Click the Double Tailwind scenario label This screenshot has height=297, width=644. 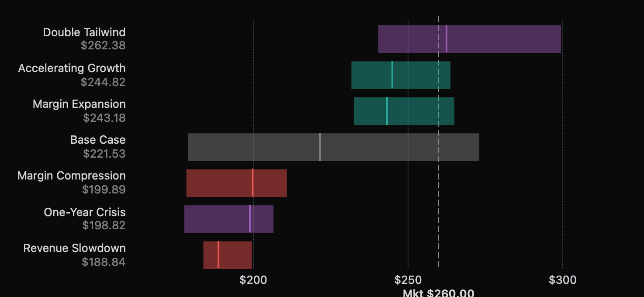[x=84, y=32]
